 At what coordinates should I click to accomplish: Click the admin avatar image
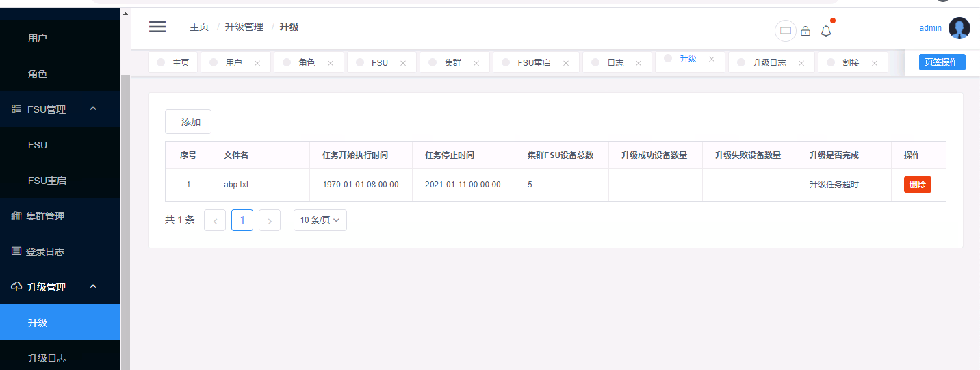pos(959,28)
